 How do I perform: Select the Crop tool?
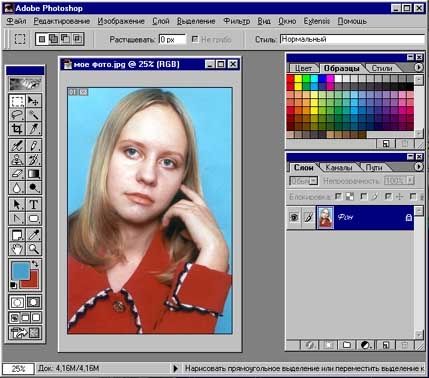(17, 129)
